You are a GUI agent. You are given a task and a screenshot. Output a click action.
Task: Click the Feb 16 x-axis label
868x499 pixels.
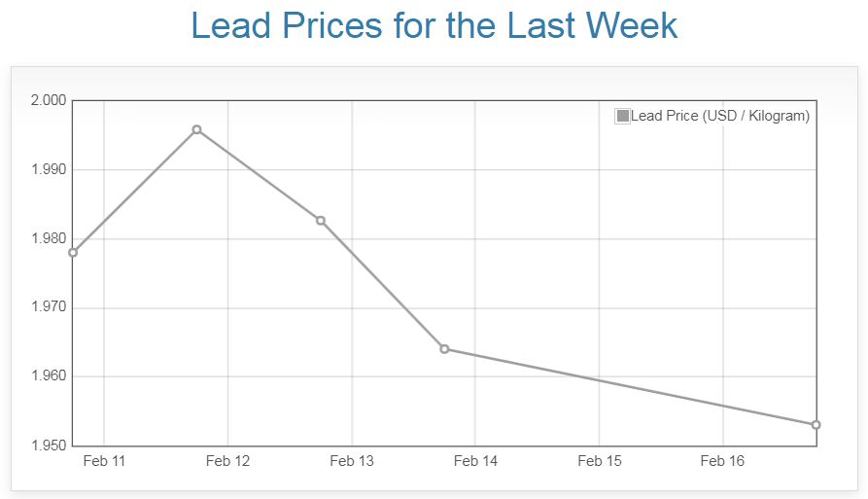[x=722, y=461]
